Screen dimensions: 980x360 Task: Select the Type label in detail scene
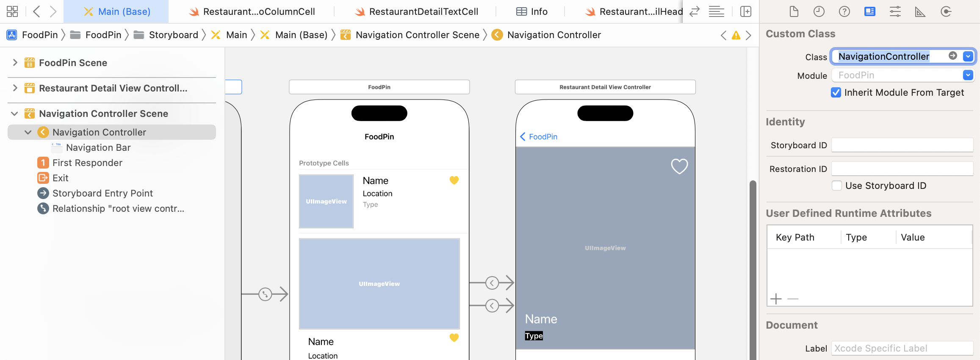(534, 336)
